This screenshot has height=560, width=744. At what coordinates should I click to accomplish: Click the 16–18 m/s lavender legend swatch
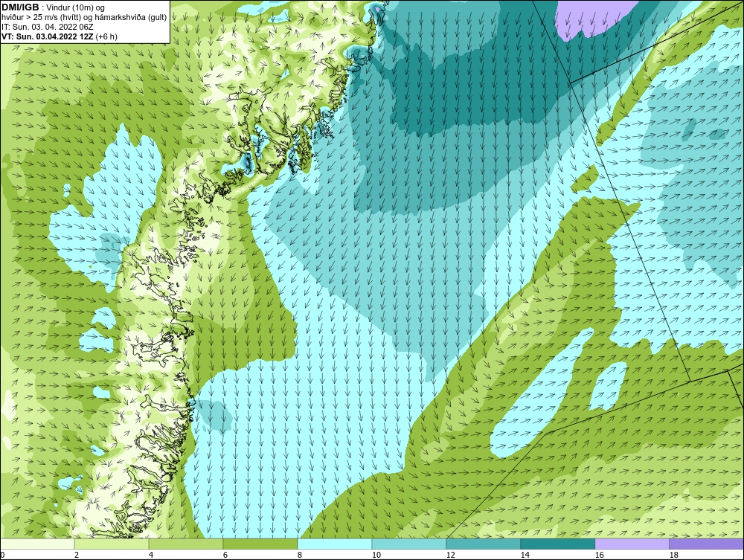pos(632,544)
